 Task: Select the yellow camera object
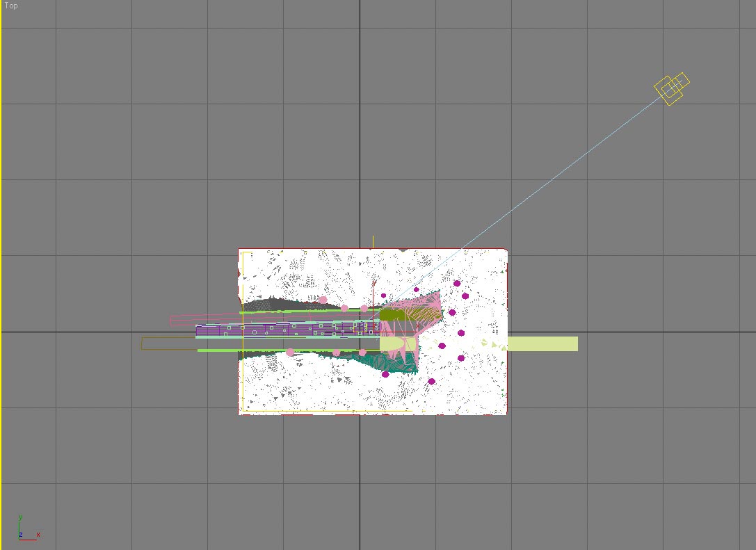pyautogui.click(x=672, y=89)
